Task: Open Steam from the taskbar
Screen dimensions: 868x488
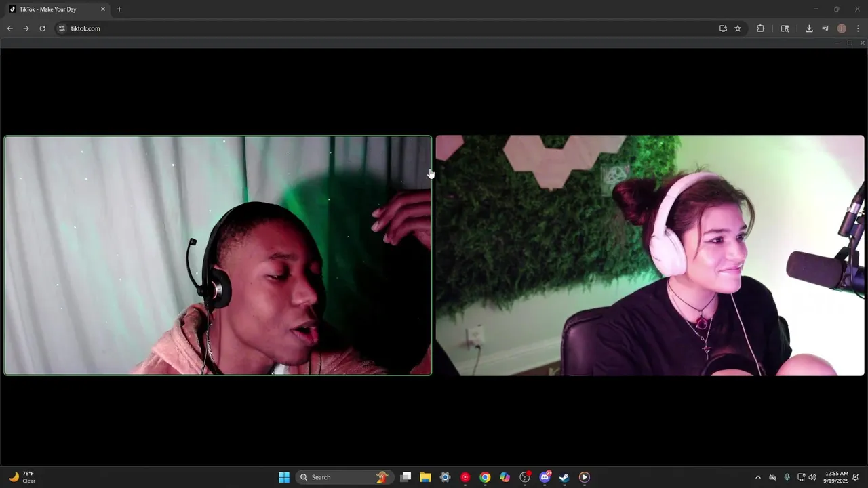Action: (x=564, y=477)
